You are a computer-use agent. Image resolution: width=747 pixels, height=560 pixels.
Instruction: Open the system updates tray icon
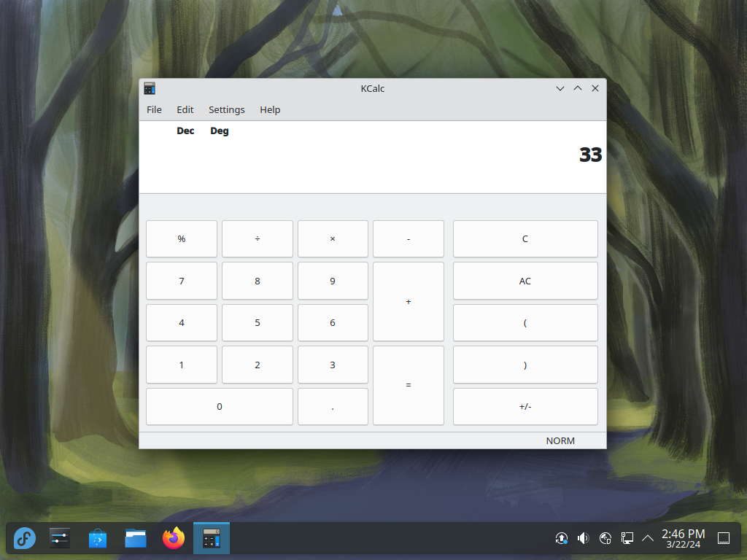pos(562,539)
